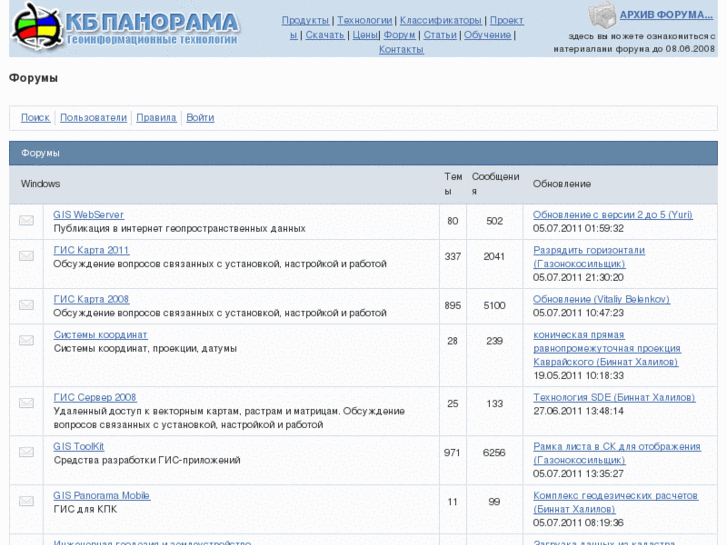The width and height of the screenshot is (727, 545).
Task: Click topic count 971 for GIS ToolKit
Action: click(453, 453)
